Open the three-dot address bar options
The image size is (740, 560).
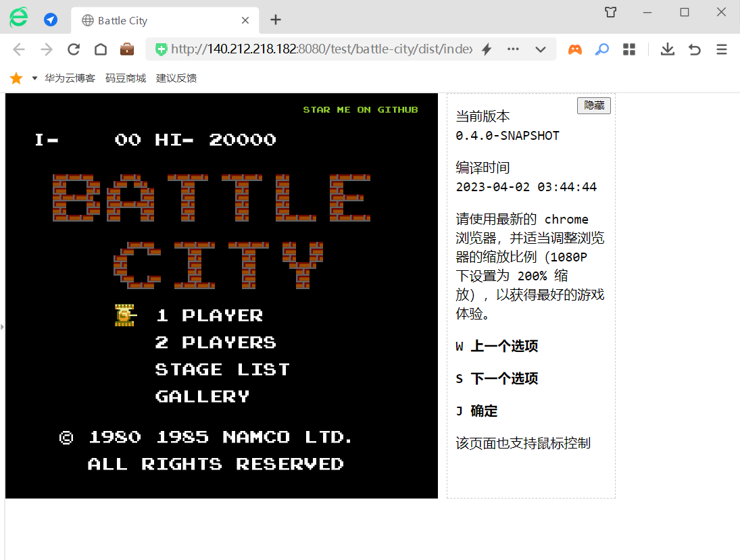(513, 49)
